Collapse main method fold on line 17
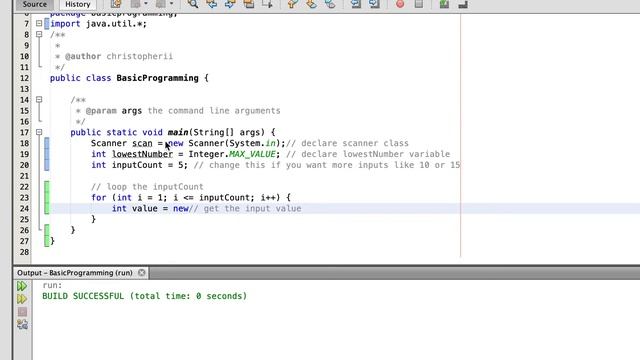 click(39, 132)
